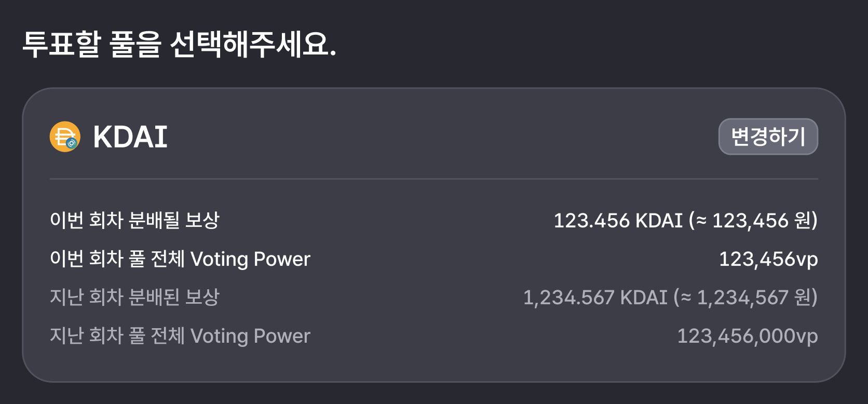The image size is (868, 404).
Task: Click the 123,456vp voting power value
Action: pos(768,259)
